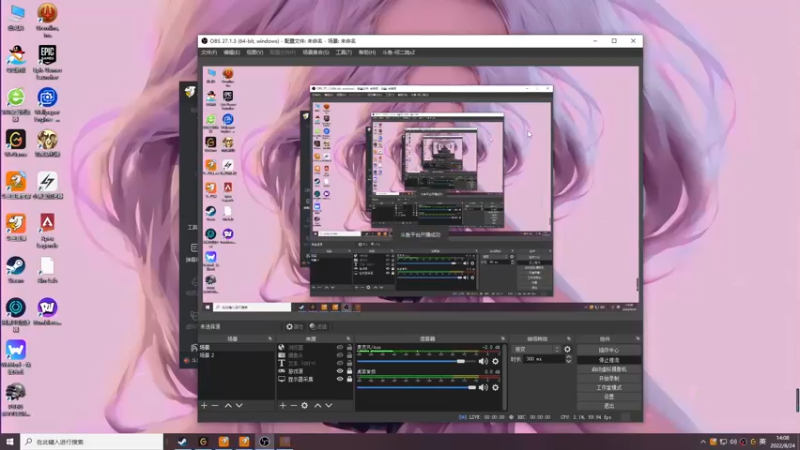The image size is (800, 450).
Task: Open the Tools (T) menu in OBS
Action: tap(343, 53)
